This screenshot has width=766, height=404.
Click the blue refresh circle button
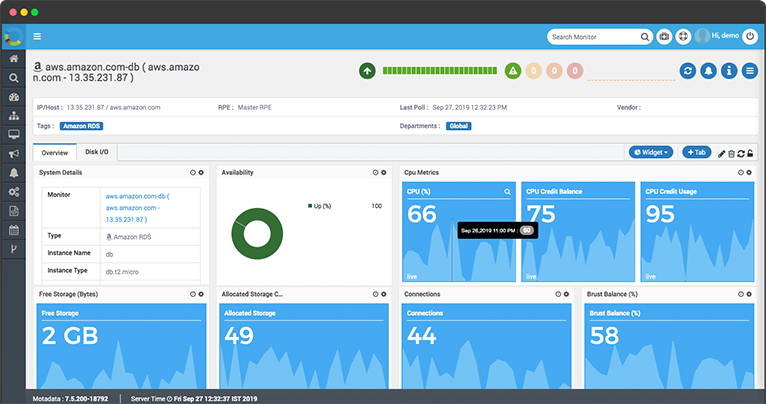coord(688,71)
